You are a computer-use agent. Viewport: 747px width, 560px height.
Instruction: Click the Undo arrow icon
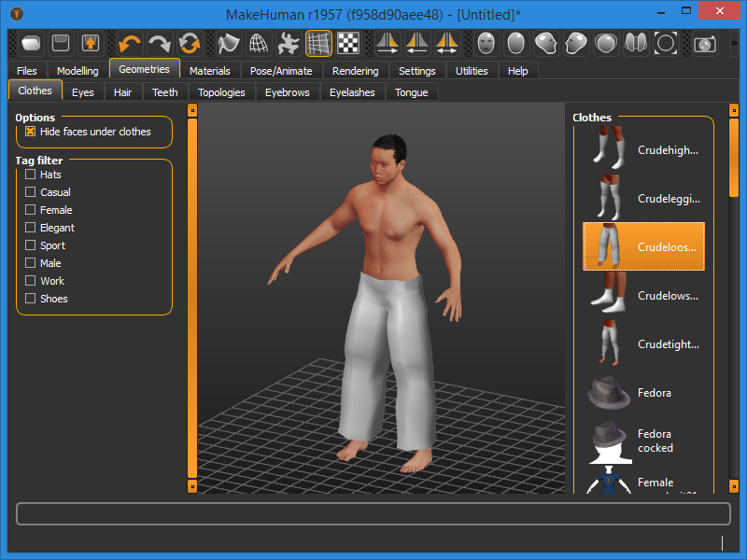[130, 43]
